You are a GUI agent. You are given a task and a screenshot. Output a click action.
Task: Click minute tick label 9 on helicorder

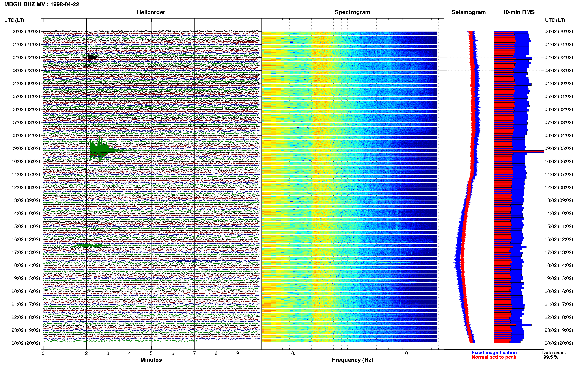[238, 353]
